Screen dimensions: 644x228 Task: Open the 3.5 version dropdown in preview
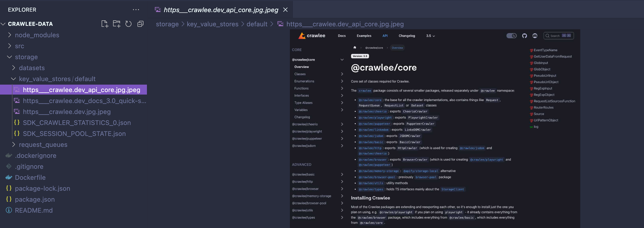[x=431, y=36]
